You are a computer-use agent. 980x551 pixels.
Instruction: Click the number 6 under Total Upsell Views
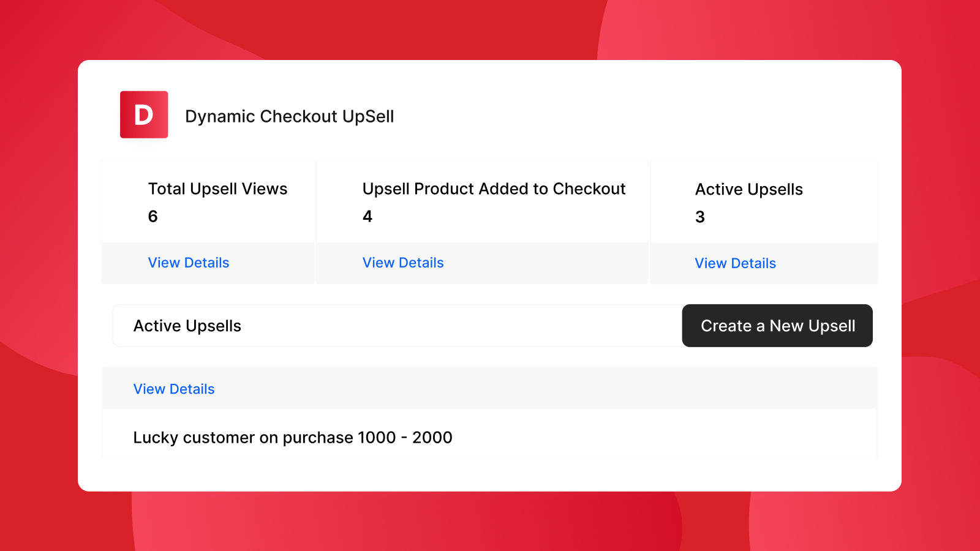click(x=153, y=216)
